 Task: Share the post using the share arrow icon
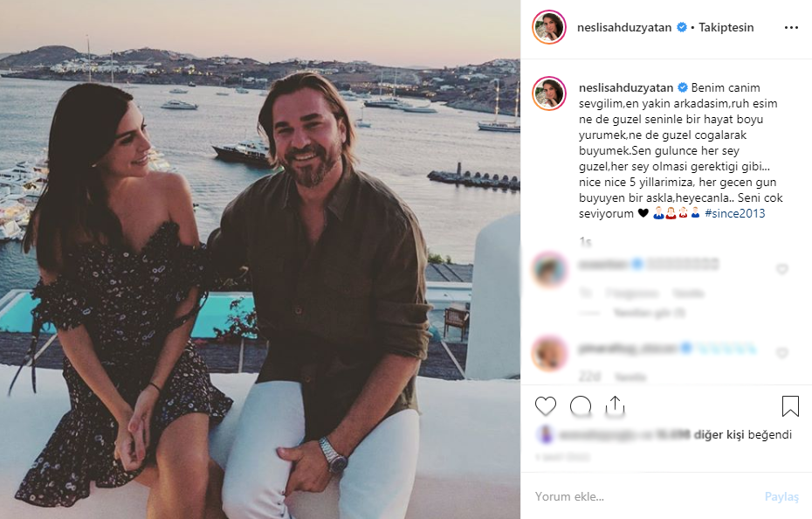(x=616, y=406)
